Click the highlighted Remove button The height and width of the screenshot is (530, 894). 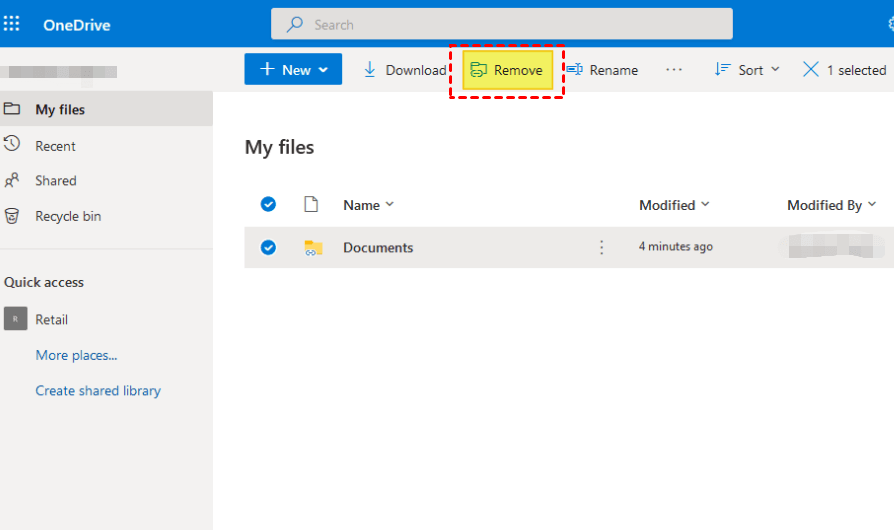click(507, 70)
